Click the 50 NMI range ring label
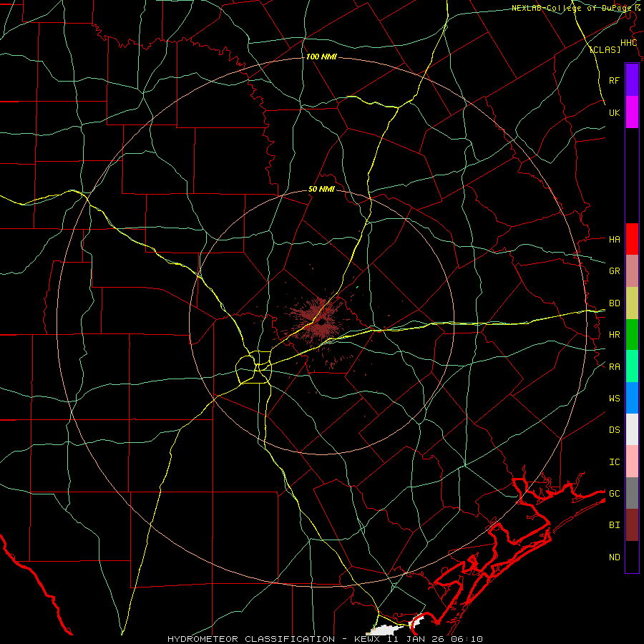The height and width of the screenshot is (644, 644). click(x=321, y=189)
